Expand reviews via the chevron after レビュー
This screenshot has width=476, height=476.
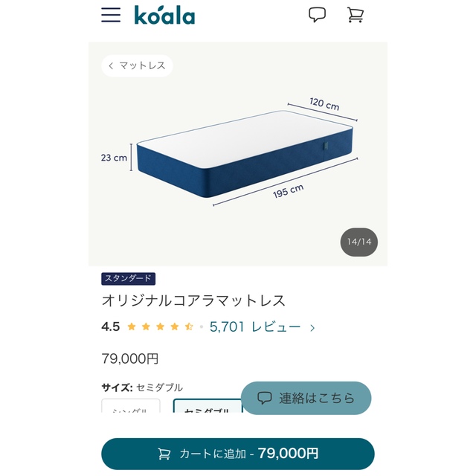[x=312, y=327]
